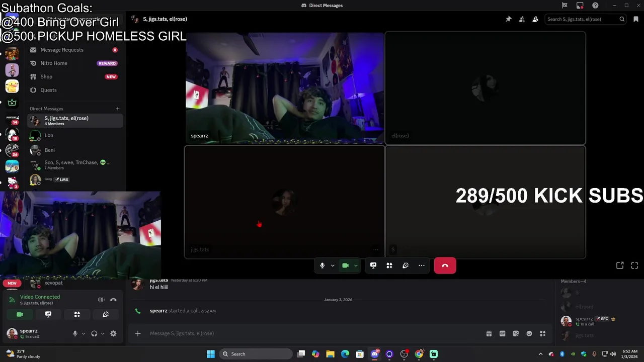Pop out the call window
This screenshot has height=362, width=644.
pyautogui.click(x=620, y=265)
